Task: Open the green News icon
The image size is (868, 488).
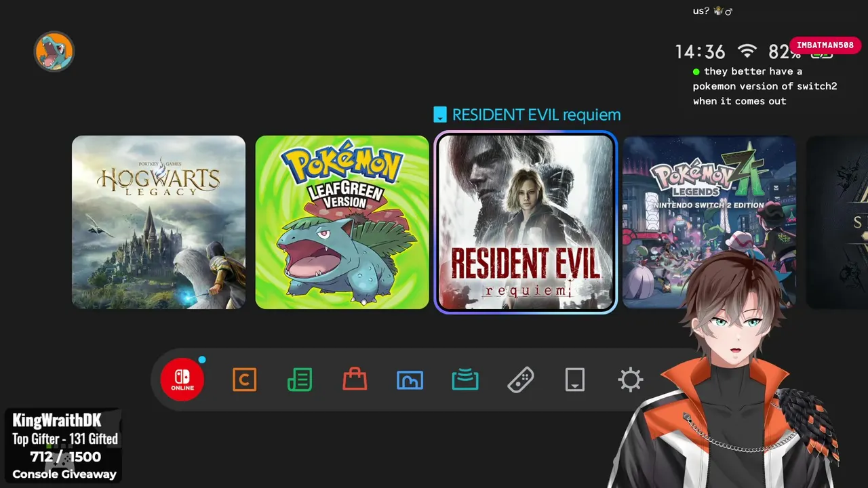Action: (300, 380)
